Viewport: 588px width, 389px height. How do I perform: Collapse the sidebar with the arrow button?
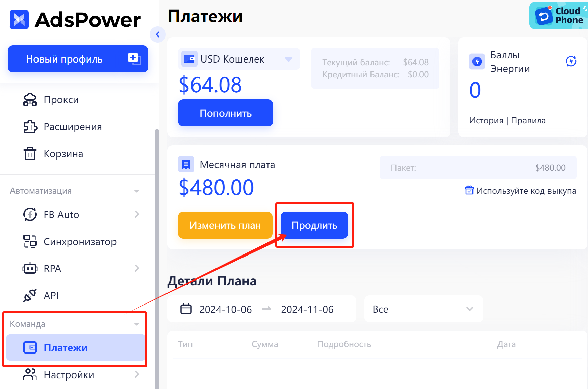pyautogui.click(x=158, y=34)
